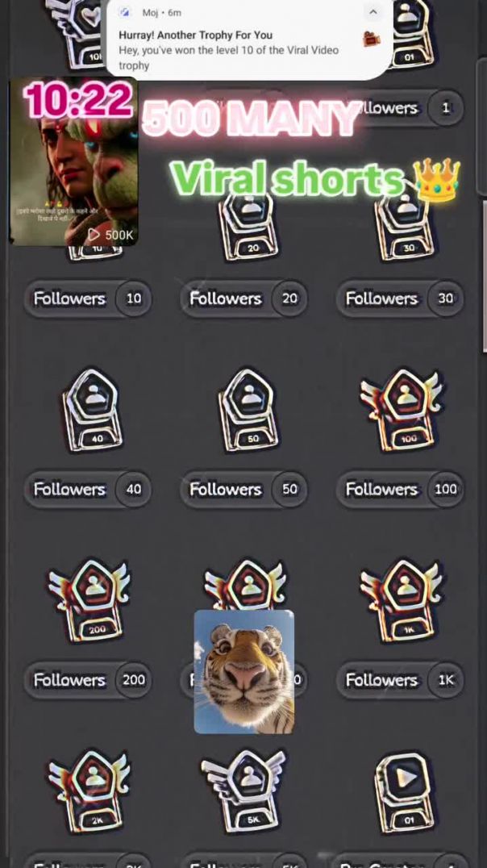Screen dimensions: 487x868
Task: Tap the winged 1K followers trophy
Action: [403, 601]
